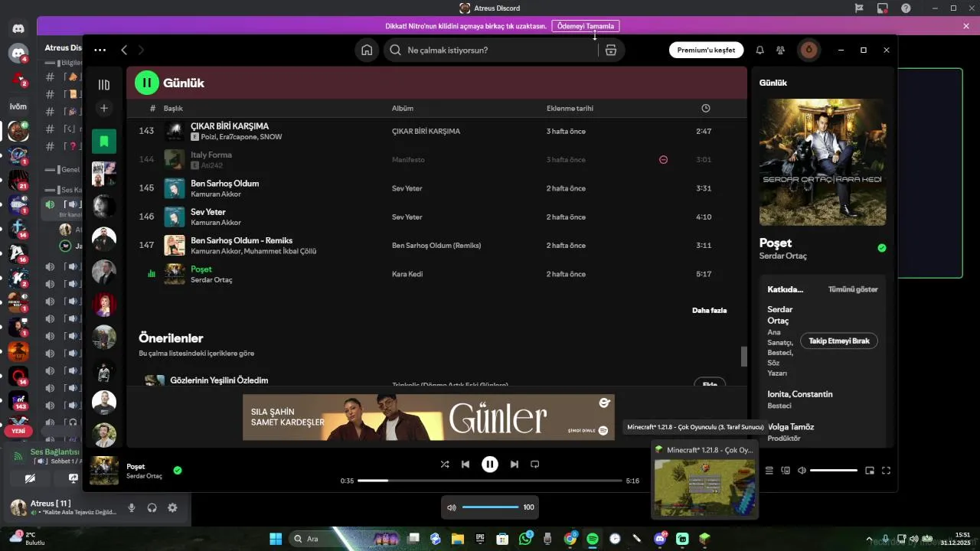Sort tracks by the Başlık column
The width and height of the screenshot is (980, 551).
pyautogui.click(x=173, y=108)
